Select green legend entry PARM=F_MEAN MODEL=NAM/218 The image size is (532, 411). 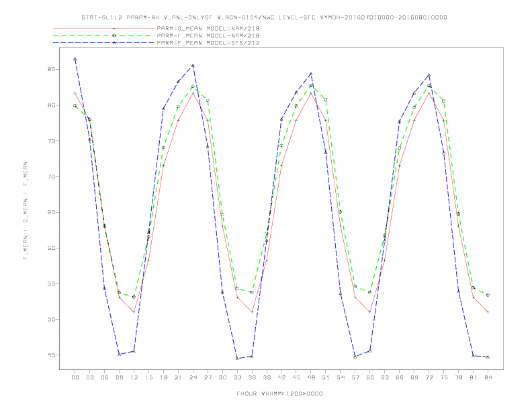tap(208, 36)
